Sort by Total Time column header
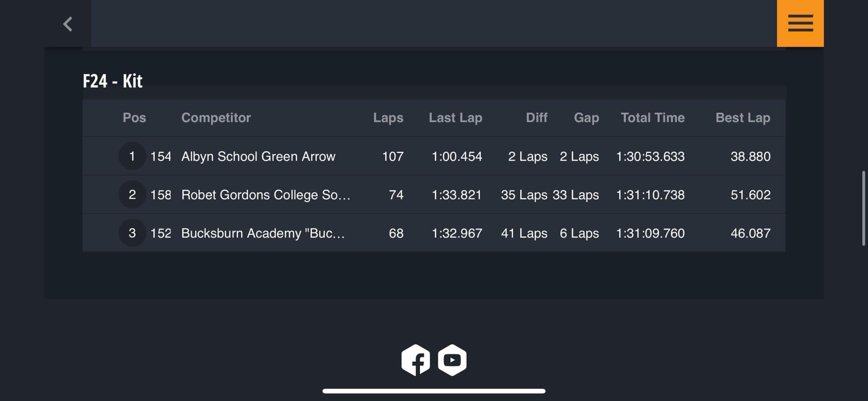The height and width of the screenshot is (401, 868). tap(652, 118)
